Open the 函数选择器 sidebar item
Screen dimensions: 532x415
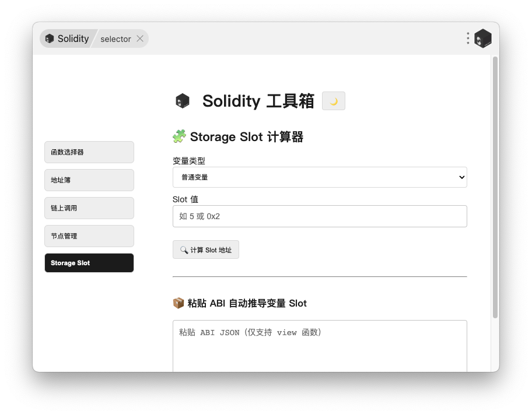(x=89, y=152)
